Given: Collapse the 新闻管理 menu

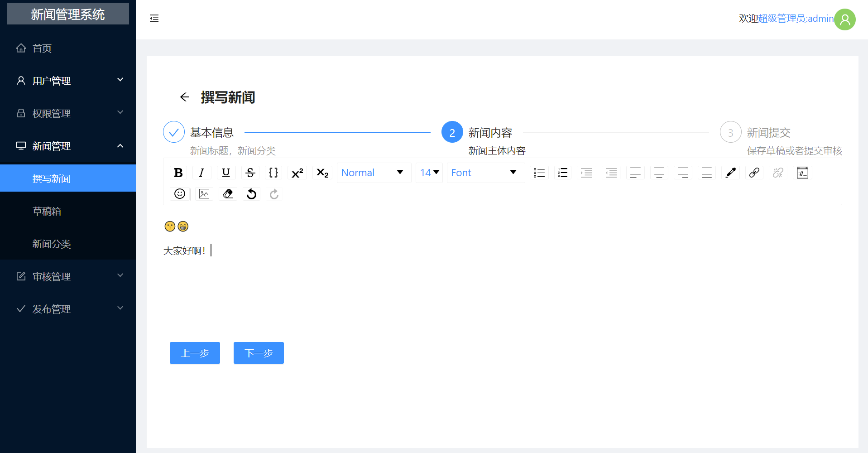Looking at the screenshot, I should 68,146.
